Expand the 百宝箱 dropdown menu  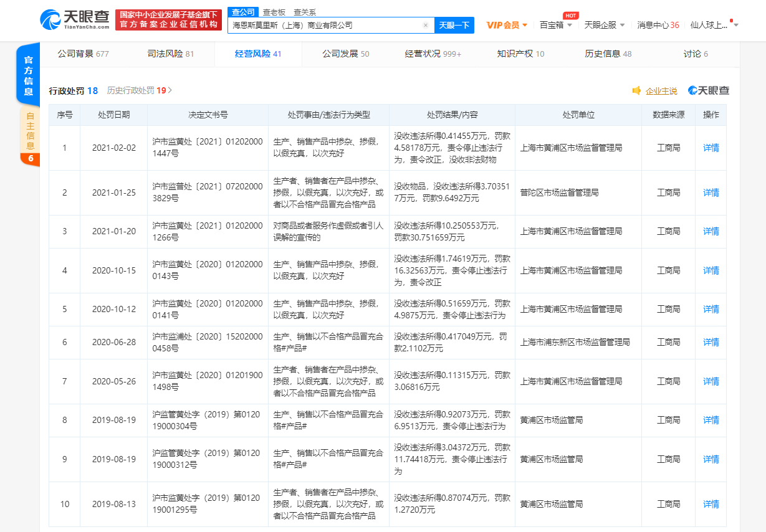555,25
